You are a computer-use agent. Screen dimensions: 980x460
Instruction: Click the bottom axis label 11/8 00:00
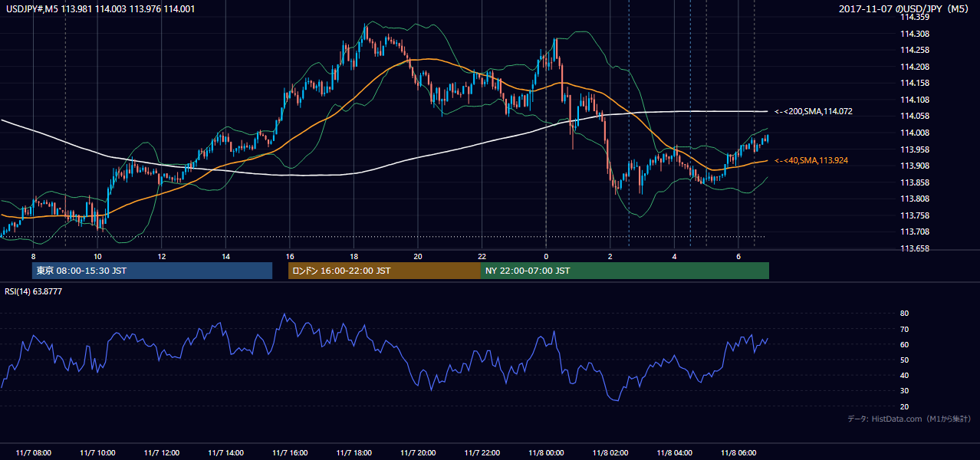(546, 453)
